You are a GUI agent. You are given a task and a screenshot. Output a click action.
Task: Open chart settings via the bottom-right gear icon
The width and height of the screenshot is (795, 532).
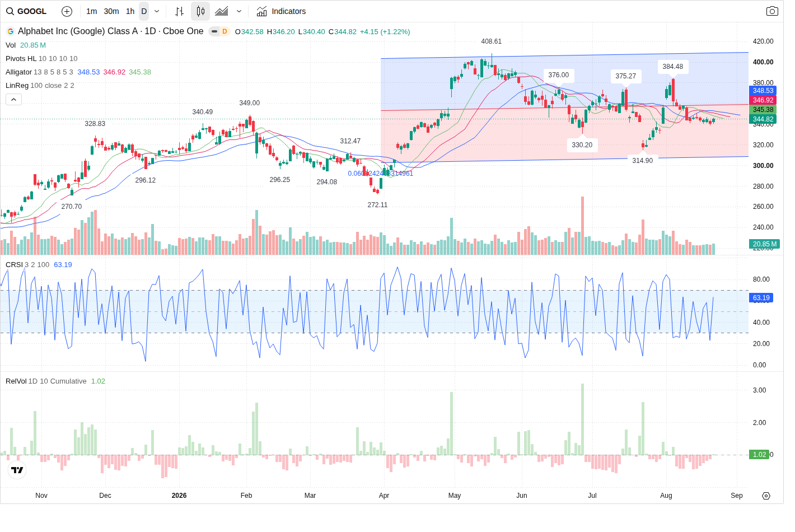pyautogui.click(x=766, y=496)
